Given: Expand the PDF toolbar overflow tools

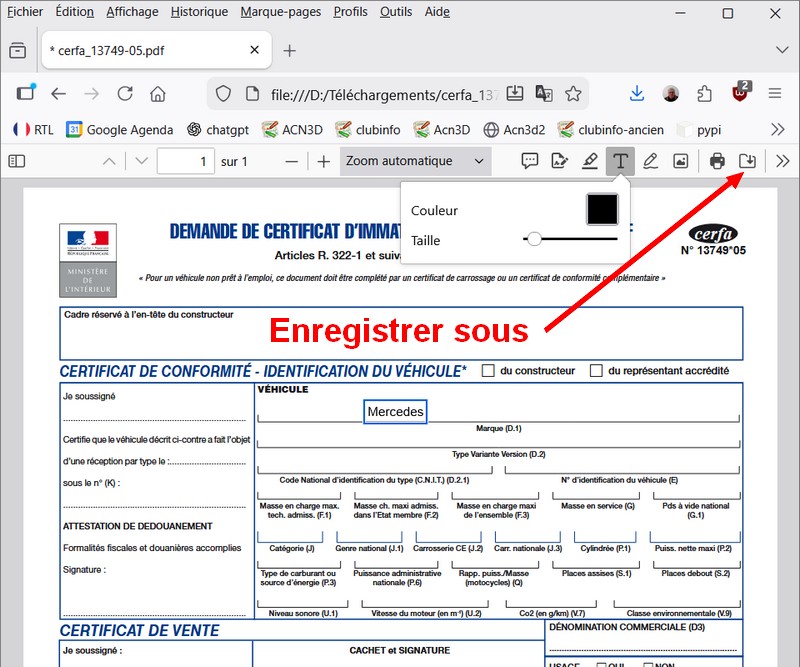Looking at the screenshot, I should (782, 161).
